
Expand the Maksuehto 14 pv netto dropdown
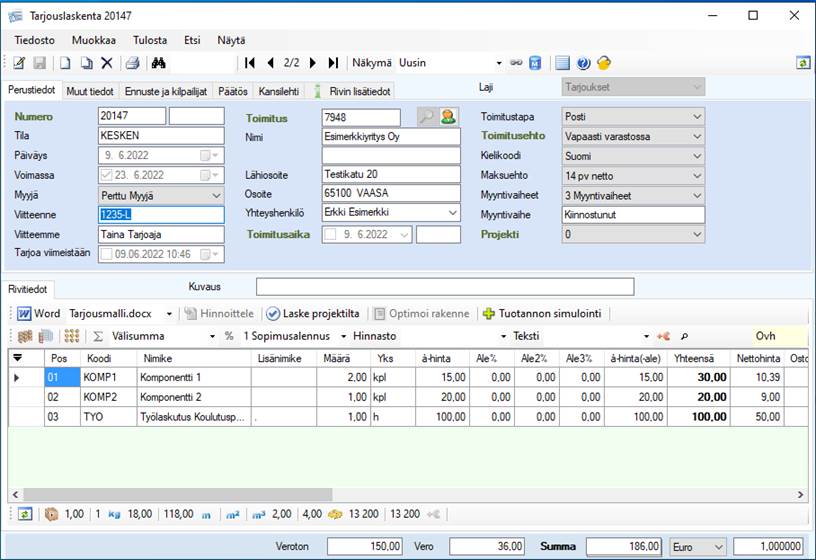pos(697,176)
